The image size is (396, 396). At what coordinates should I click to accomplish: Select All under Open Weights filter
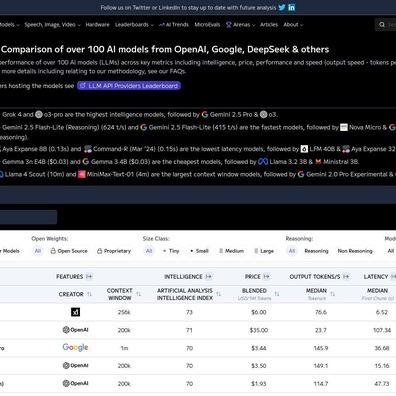tap(38, 251)
